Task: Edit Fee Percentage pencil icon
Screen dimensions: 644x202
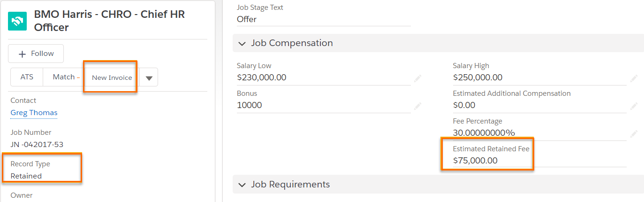Action: point(634,133)
